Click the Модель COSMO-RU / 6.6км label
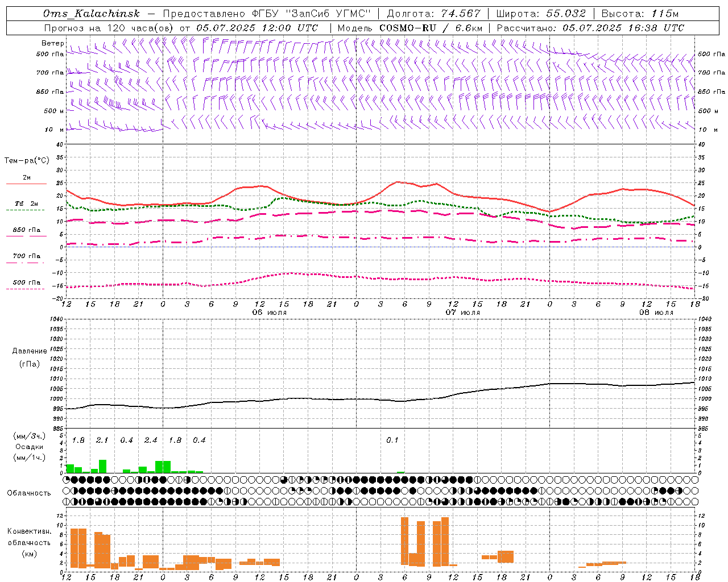This screenshot has width=728, height=582. [x=410, y=28]
